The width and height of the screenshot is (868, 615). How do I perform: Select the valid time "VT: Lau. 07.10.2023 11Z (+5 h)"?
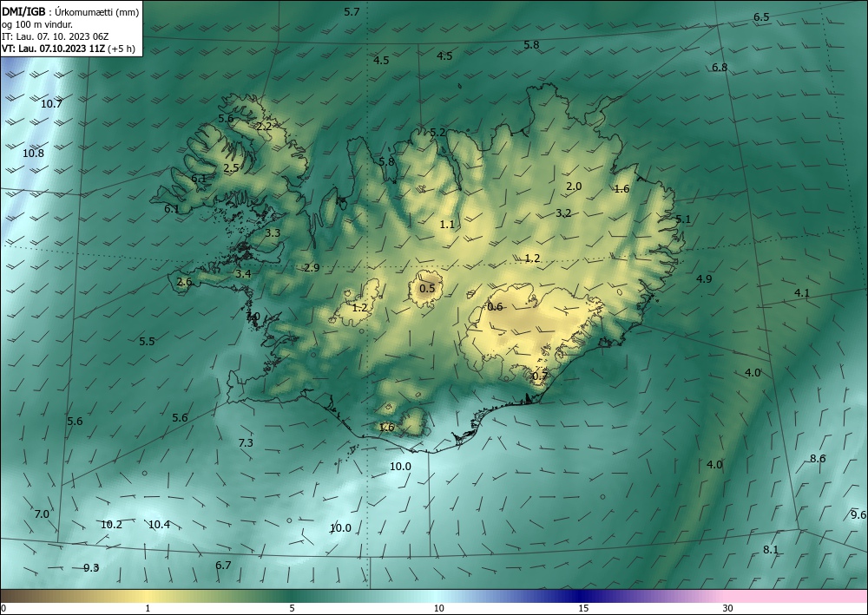coord(68,49)
